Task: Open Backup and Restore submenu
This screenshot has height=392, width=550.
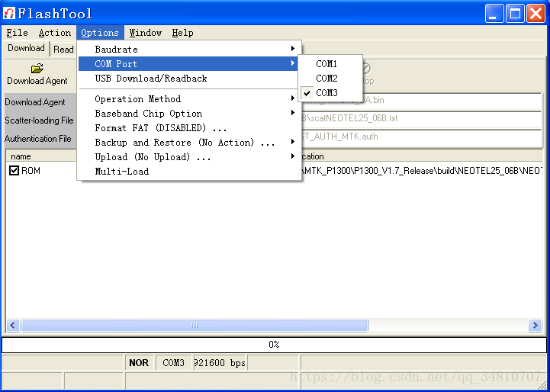Action: coord(189,143)
